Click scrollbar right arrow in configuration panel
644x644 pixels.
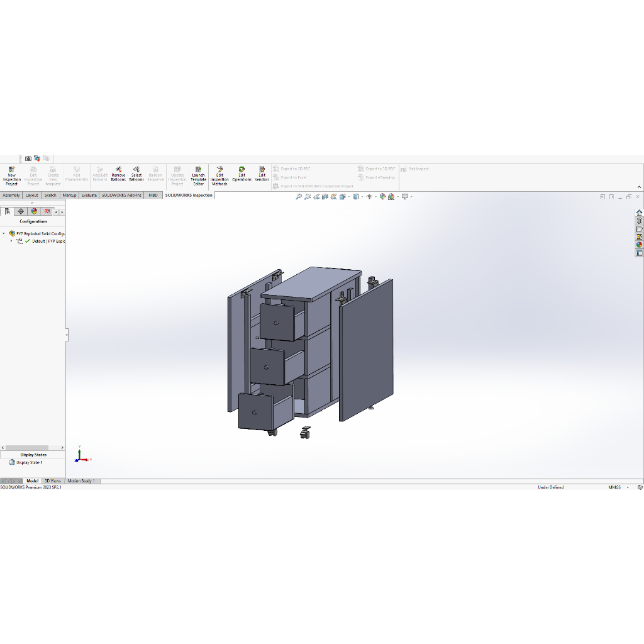[x=62, y=448]
